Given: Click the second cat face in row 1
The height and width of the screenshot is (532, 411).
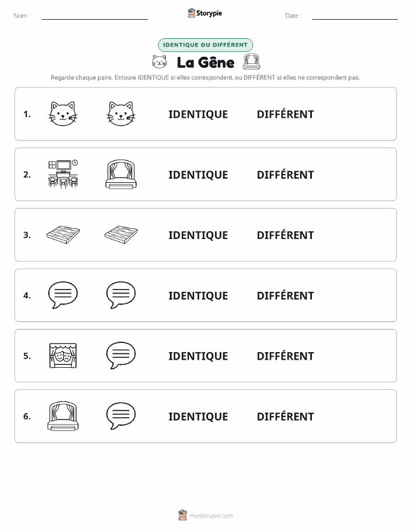Looking at the screenshot, I should point(121,114).
